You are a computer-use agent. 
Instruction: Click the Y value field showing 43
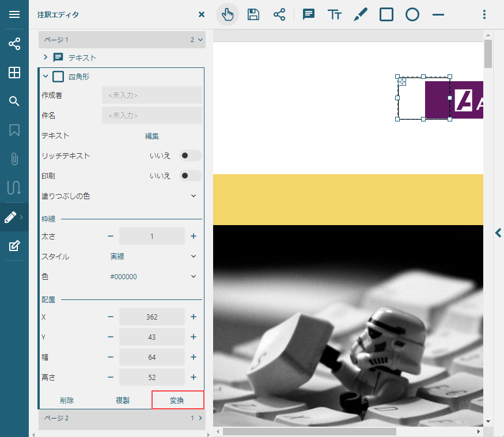pyautogui.click(x=151, y=337)
